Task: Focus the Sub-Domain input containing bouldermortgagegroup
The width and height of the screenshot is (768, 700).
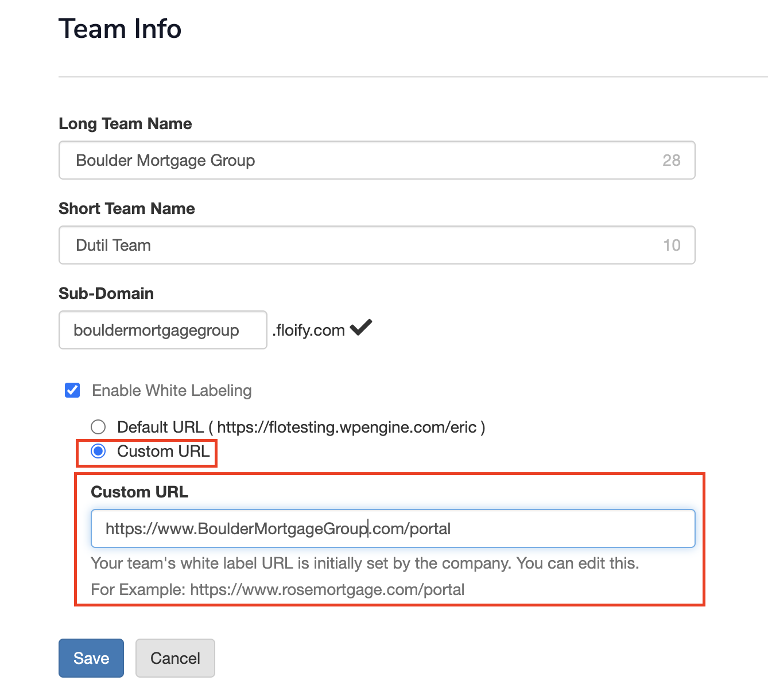Action: pos(162,330)
